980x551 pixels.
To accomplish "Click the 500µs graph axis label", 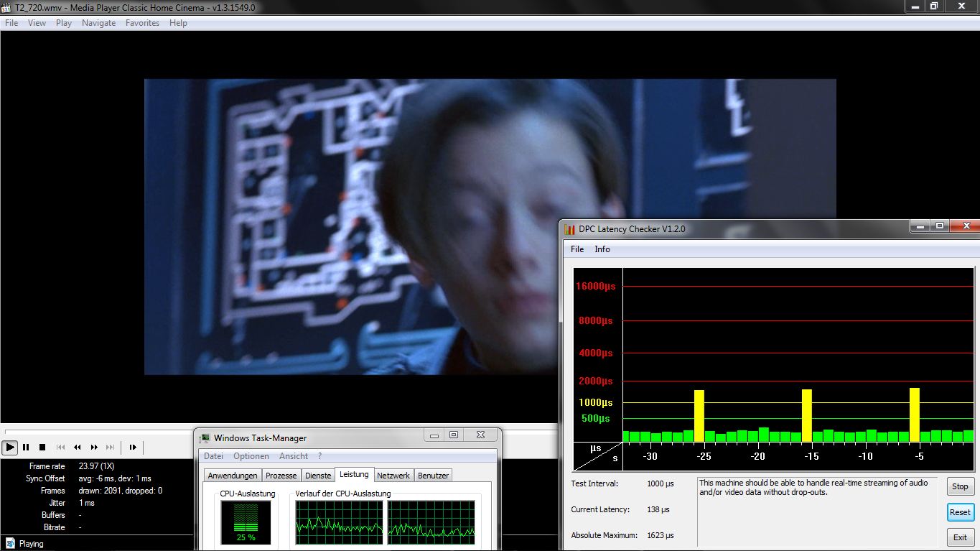I will click(596, 418).
